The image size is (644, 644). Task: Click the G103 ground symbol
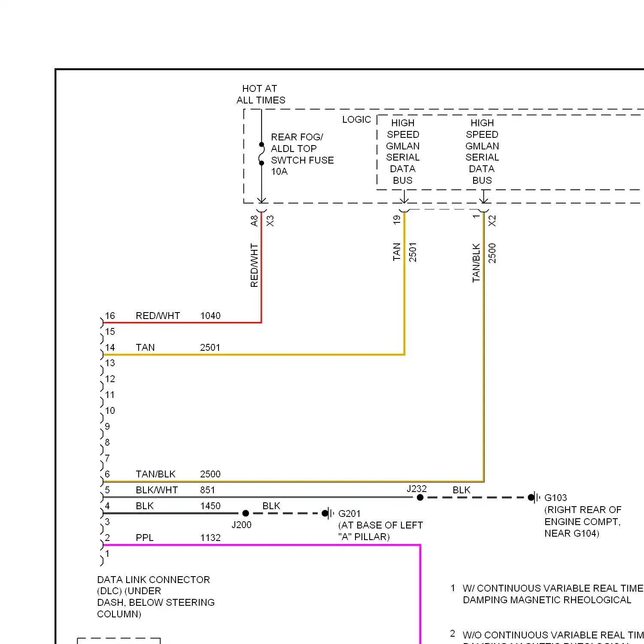534,498
